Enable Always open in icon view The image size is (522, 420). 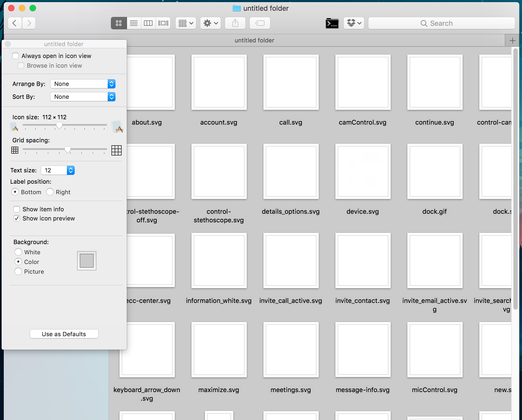16,56
